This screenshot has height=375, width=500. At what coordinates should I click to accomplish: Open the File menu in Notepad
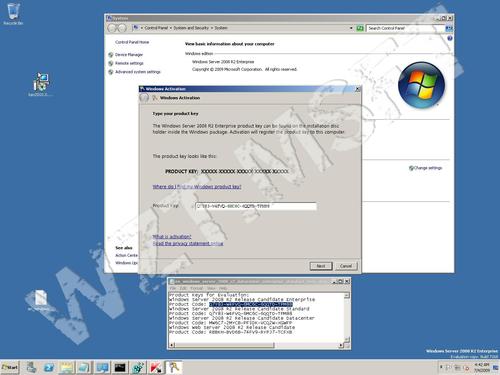tap(173, 288)
